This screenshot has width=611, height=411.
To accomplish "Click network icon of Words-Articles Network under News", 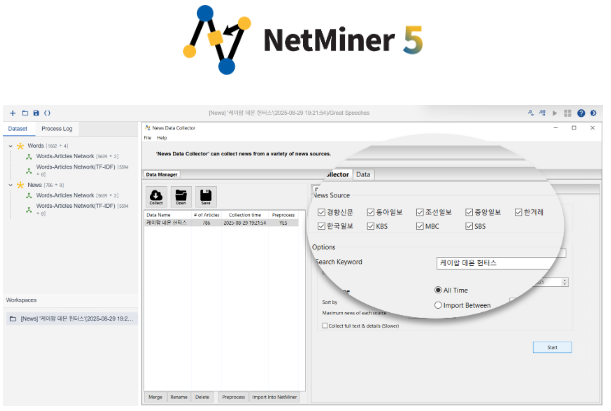I will tap(29, 196).
